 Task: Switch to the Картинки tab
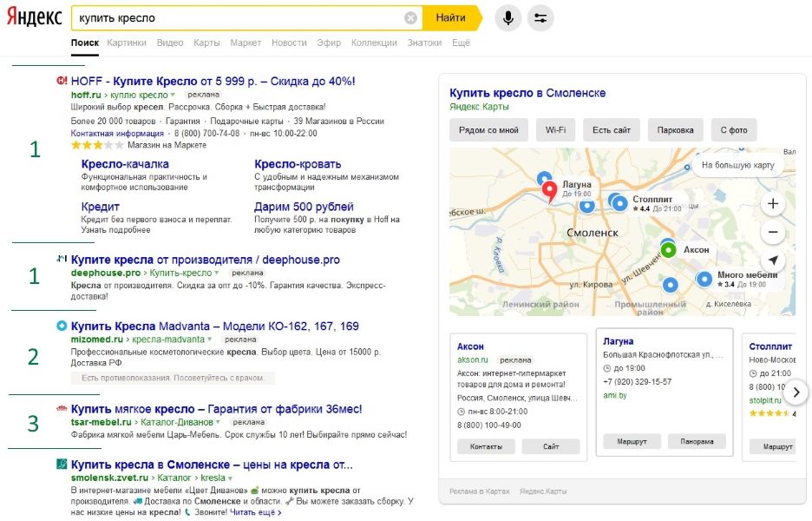(127, 43)
